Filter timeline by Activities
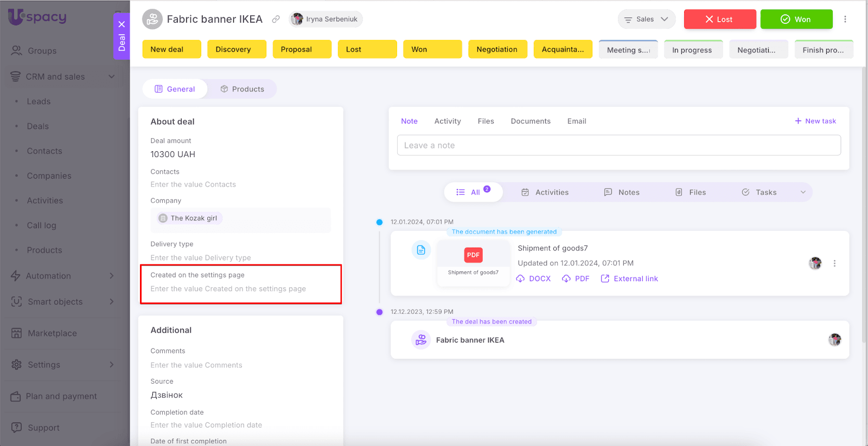Screen dimensions: 868x446 point(545,192)
